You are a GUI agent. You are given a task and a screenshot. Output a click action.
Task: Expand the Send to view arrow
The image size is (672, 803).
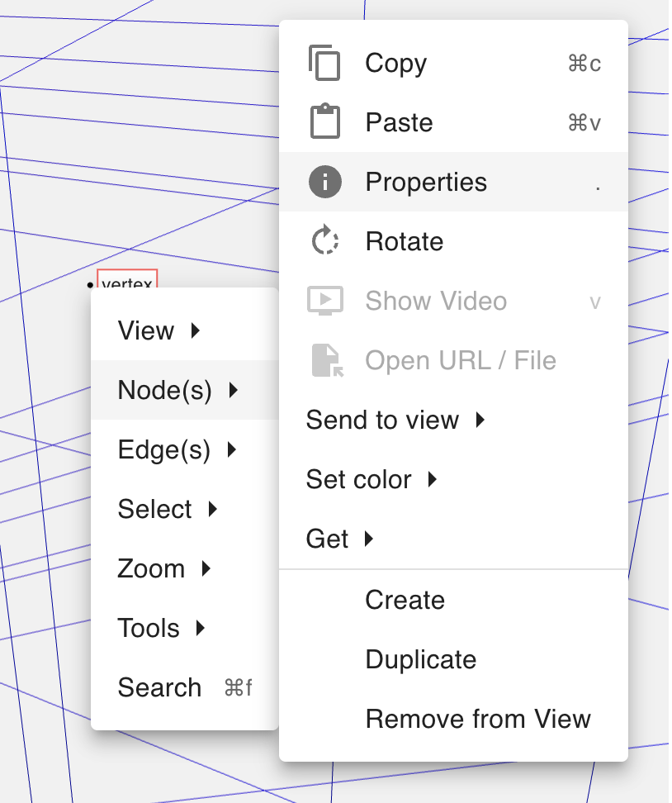point(480,420)
